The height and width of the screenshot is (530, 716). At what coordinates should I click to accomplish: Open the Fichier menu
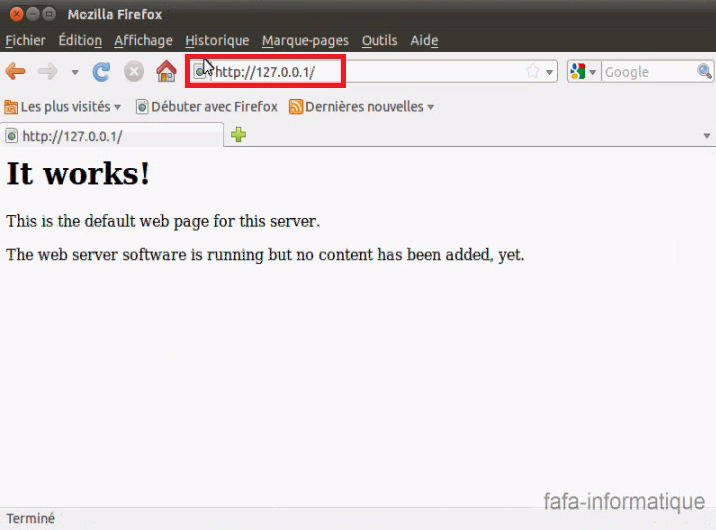point(25,41)
